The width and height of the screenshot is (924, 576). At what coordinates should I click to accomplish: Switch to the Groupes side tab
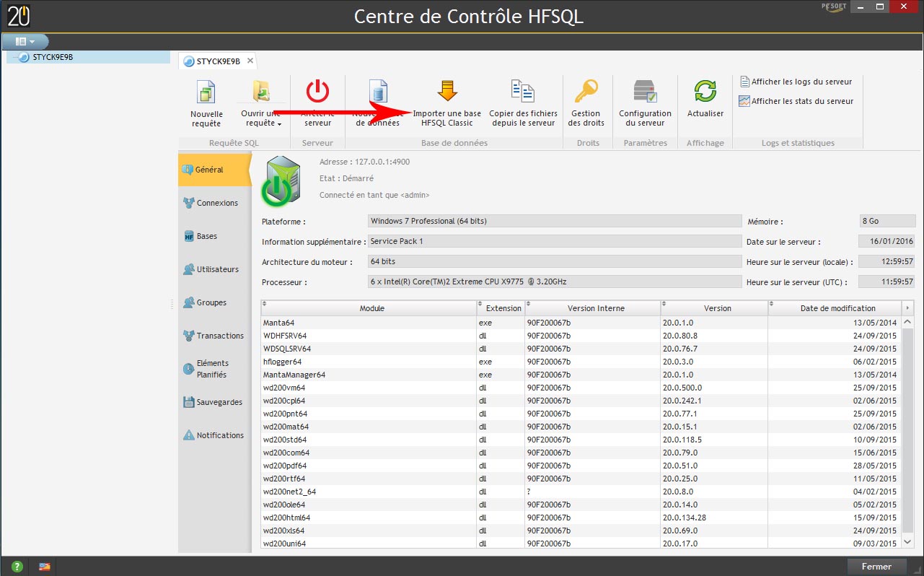point(214,303)
